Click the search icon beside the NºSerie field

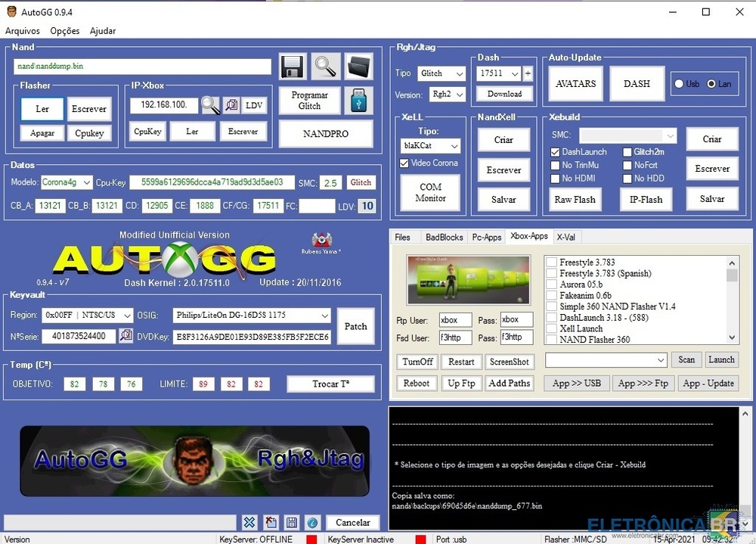(x=125, y=336)
